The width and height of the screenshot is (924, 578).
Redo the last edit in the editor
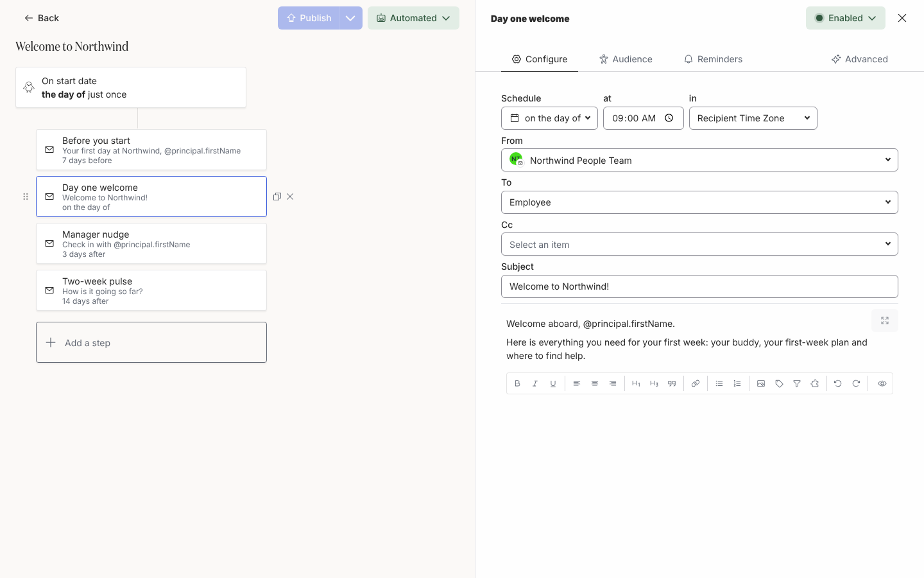point(856,383)
